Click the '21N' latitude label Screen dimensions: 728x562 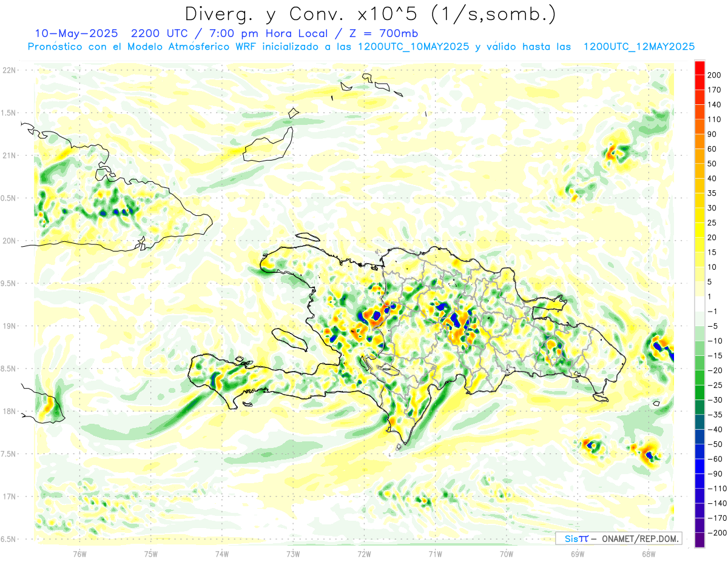(x=9, y=156)
